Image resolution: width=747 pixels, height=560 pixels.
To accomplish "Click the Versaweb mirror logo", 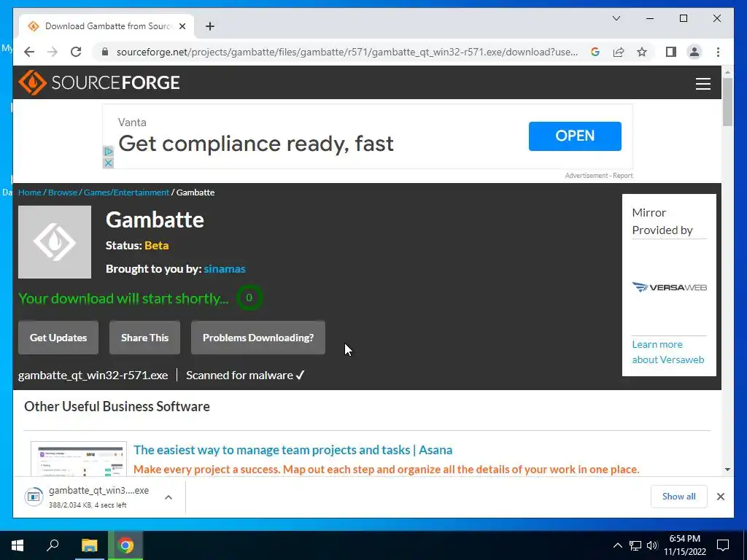I will click(x=669, y=287).
